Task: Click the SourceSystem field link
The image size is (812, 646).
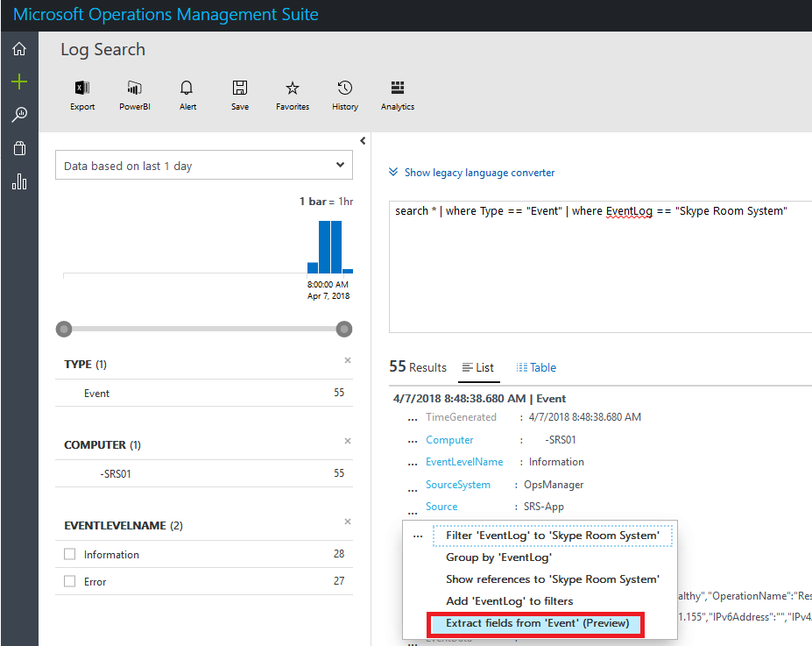Action: click(458, 485)
